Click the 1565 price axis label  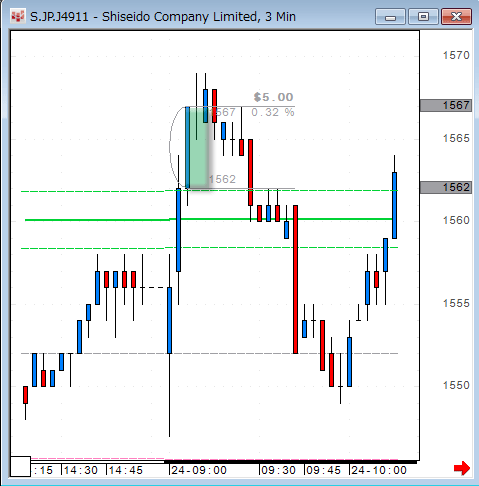click(456, 138)
